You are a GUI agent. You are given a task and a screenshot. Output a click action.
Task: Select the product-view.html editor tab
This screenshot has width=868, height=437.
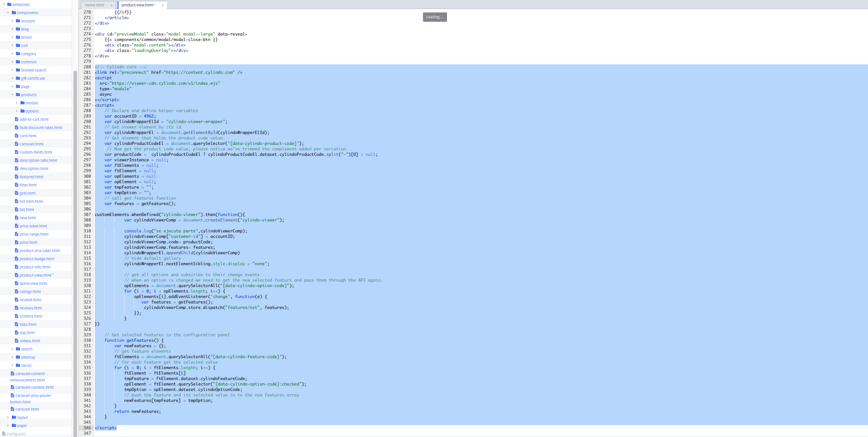[x=138, y=5]
